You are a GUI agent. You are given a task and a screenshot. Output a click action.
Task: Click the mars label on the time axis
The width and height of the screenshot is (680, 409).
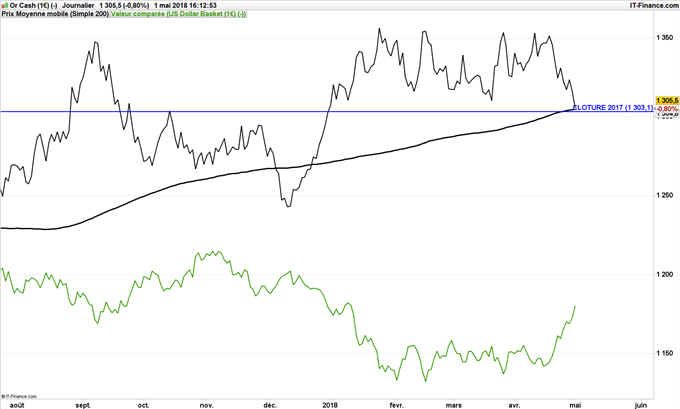[454, 405]
